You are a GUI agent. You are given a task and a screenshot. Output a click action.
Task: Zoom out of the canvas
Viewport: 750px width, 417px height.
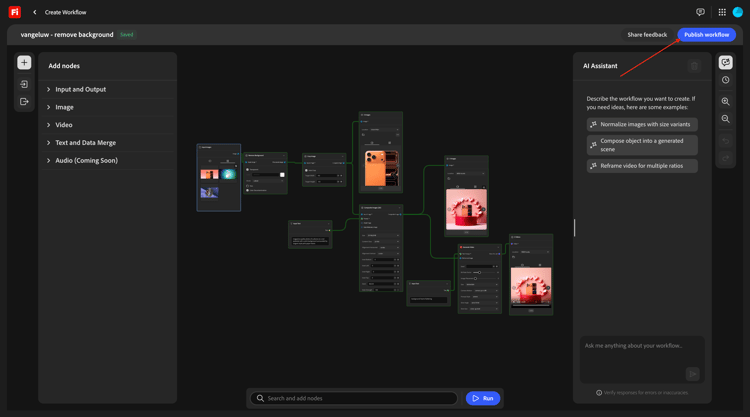[726, 119]
